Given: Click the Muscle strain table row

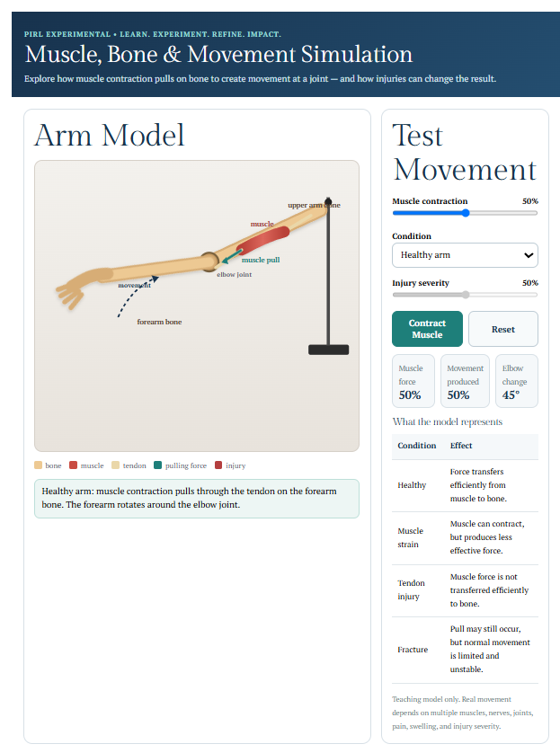Looking at the screenshot, I should coord(465,538).
